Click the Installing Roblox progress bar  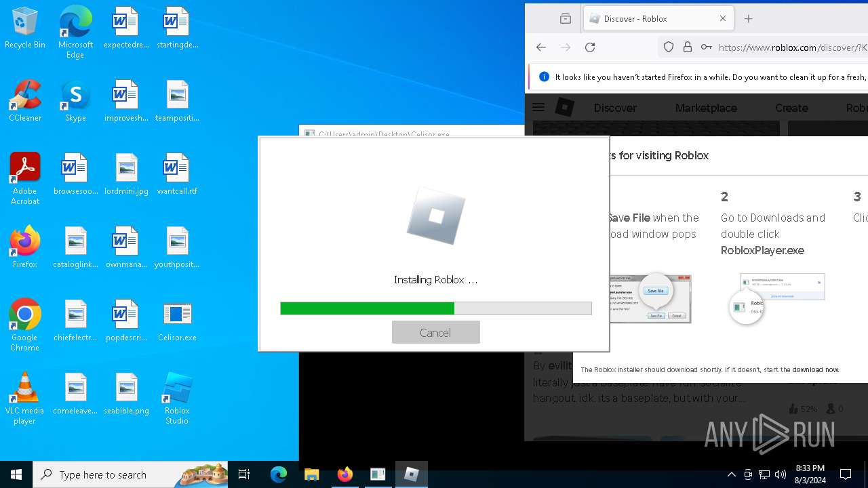point(435,308)
